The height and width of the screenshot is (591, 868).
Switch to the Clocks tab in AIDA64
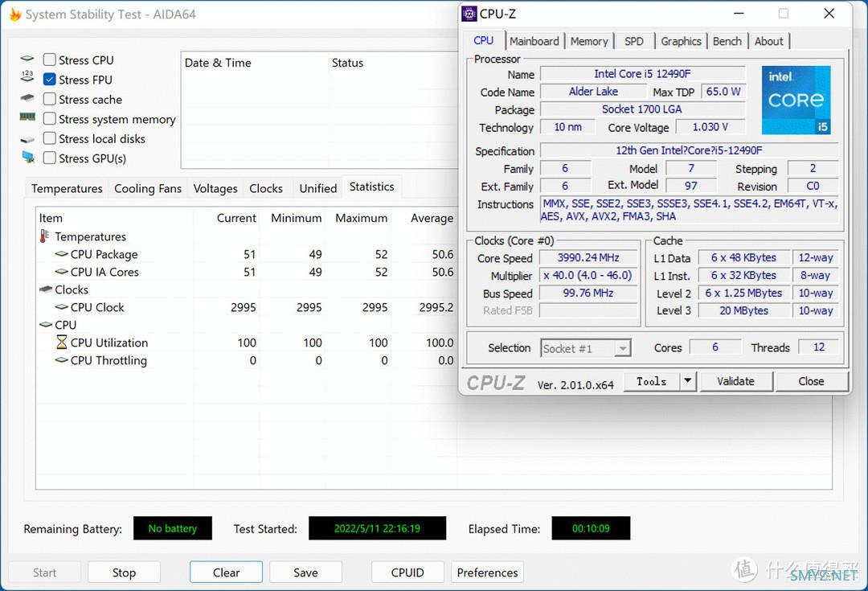266,189
